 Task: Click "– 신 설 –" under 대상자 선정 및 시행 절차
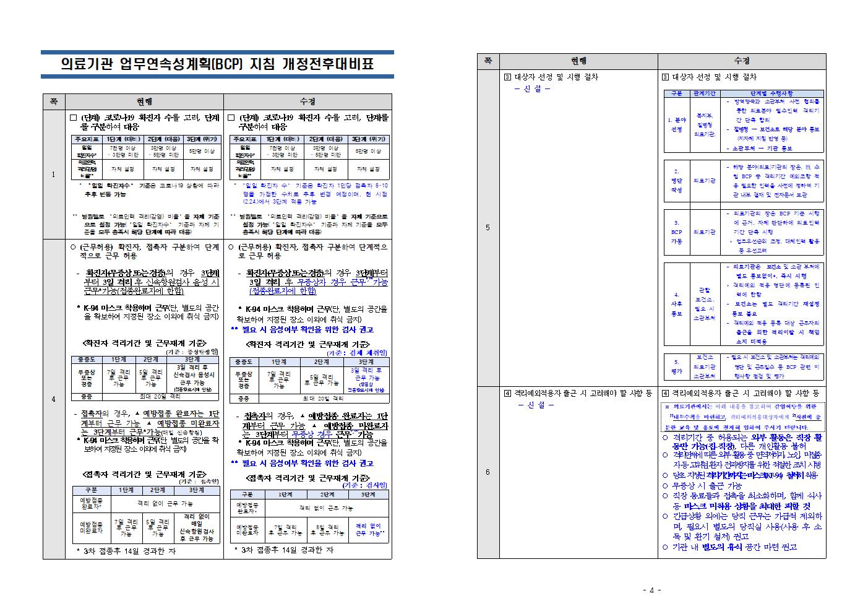532,89
